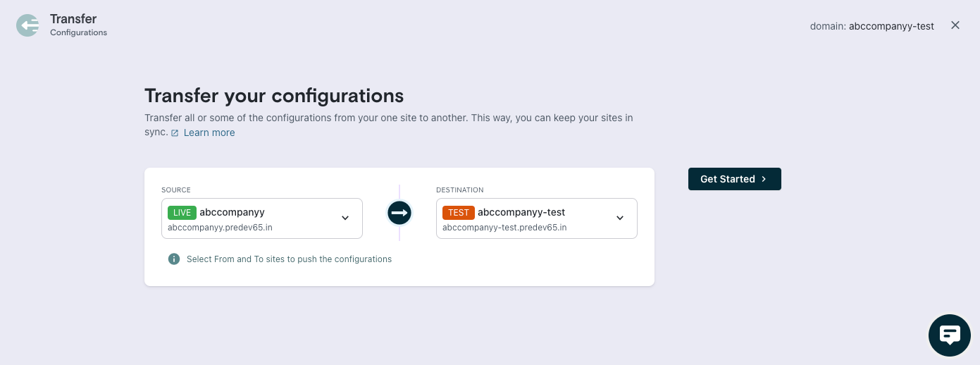
Task: Expand the chevron in the Destination selector
Action: pos(620,218)
